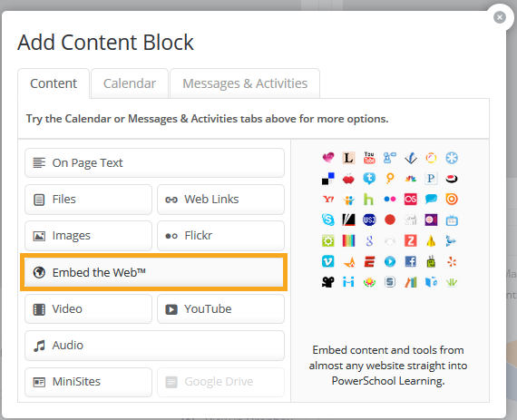Click the black movie camera icon
The width and height of the screenshot is (517, 420).
[328, 282]
